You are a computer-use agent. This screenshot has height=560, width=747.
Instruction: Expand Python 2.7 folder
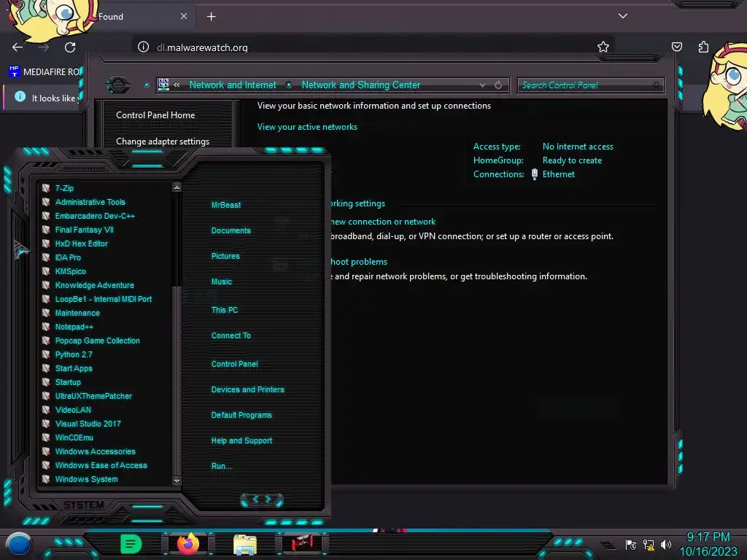74,354
